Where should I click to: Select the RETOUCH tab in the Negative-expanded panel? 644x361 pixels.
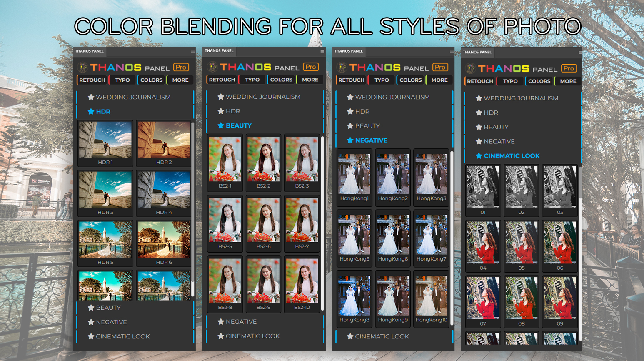351,80
